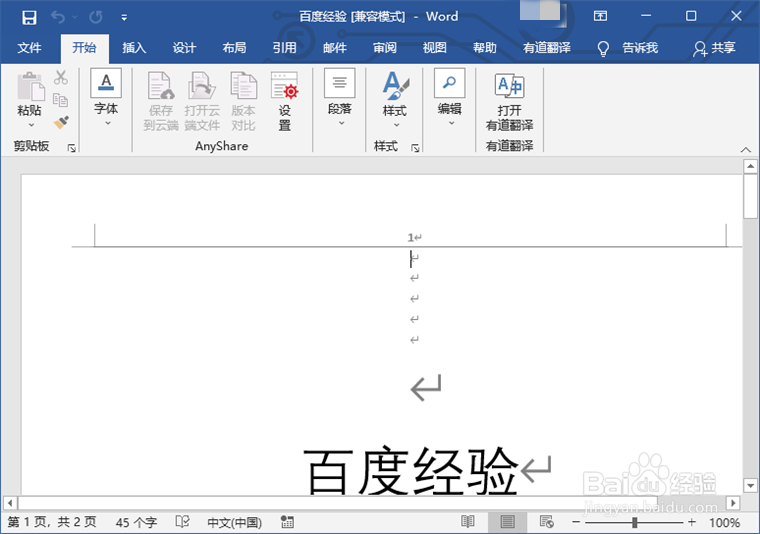Undo the last action
Viewport: 760px width, 534px height.
click(58, 17)
